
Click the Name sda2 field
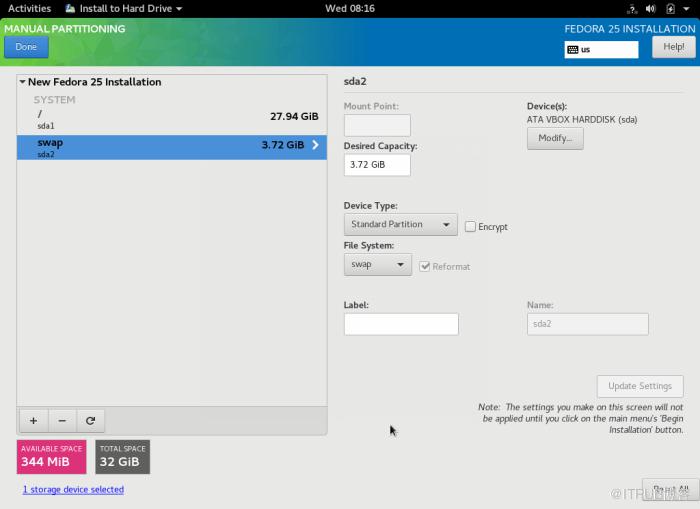pyautogui.click(x=588, y=324)
